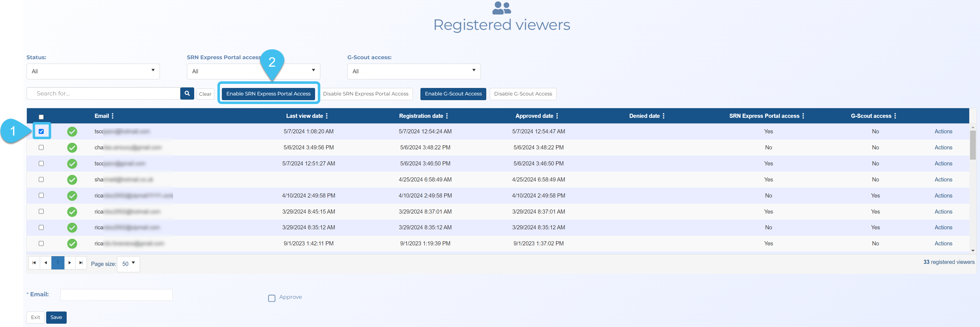Toggle the select-all header checkbox

(x=41, y=117)
